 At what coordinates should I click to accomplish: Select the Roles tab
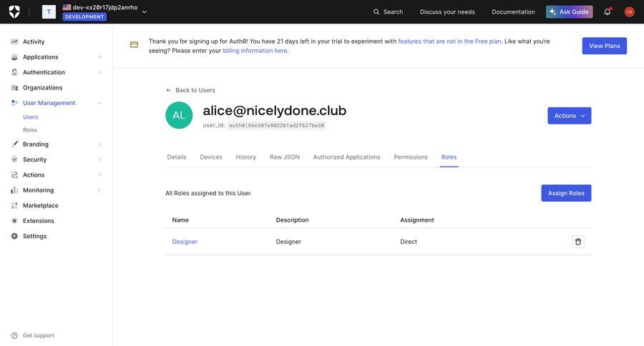[x=449, y=157]
